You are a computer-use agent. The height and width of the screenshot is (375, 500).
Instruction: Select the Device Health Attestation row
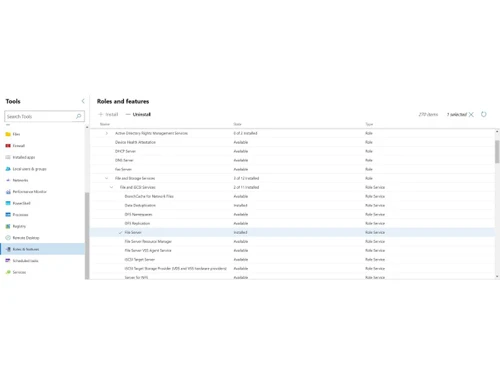click(292, 142)
